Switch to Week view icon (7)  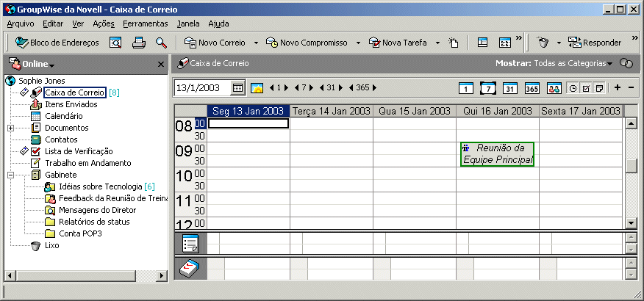coord(488,88)
